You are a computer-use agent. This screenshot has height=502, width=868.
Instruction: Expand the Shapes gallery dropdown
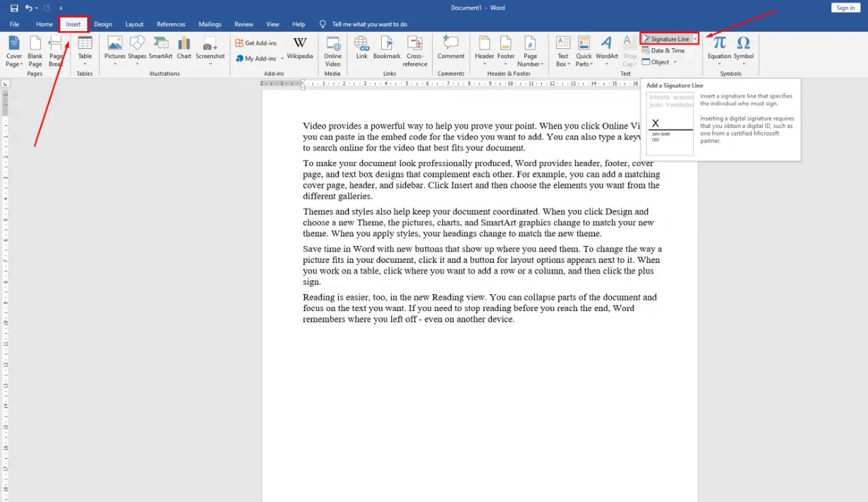coord(137,64)
